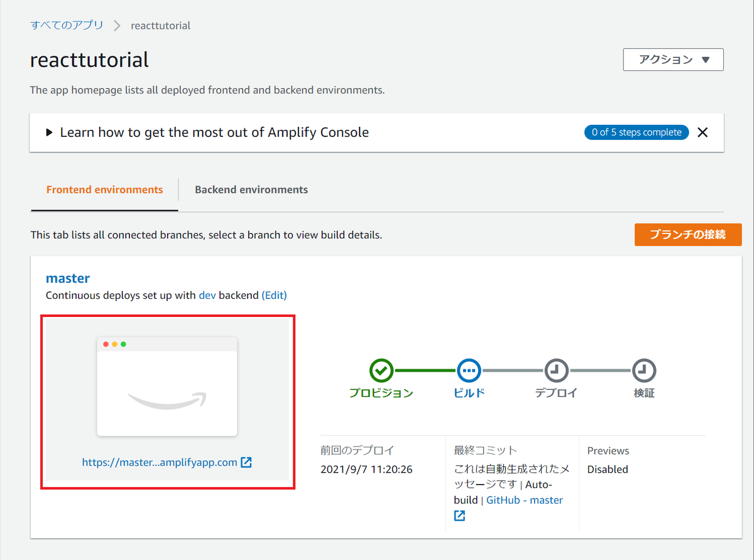
Task: Open the https://master...amplifyapp.com link
Action: pyautogui.click(x=160, y=463)
